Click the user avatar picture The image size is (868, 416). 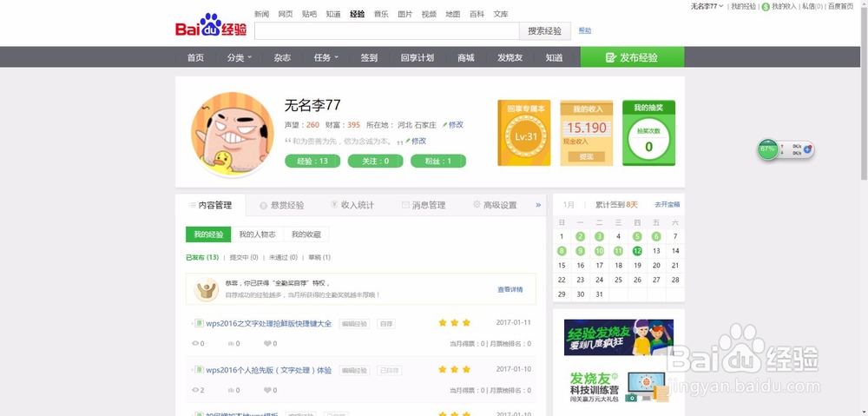tap(233, 135)
